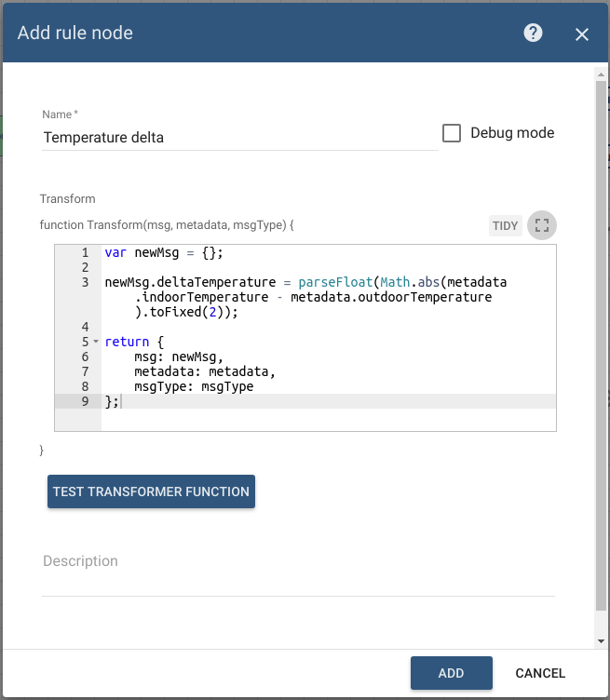The height and width of the screenshot is (700, 610).
Task: Close the Add rule node dialog
Action: [x=581, y=34]
